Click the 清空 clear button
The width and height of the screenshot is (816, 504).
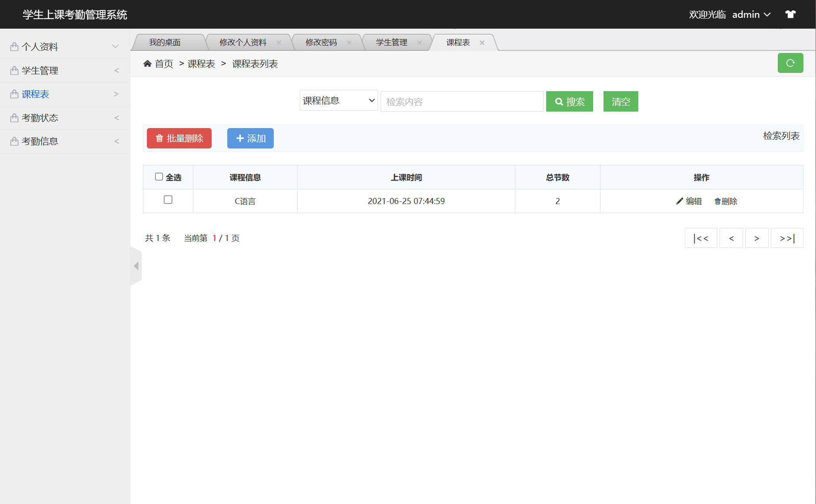[x=620, y=101]
